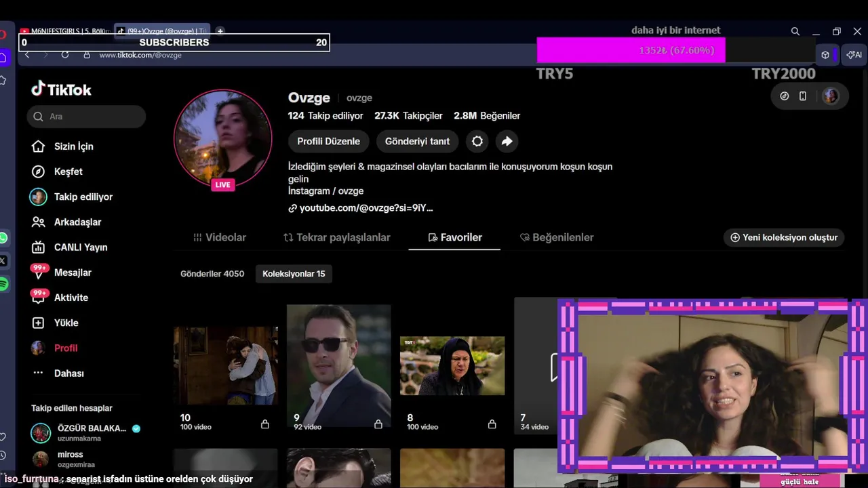Switch to Tekrar paylaşılanlar tab

click(336, 237)
